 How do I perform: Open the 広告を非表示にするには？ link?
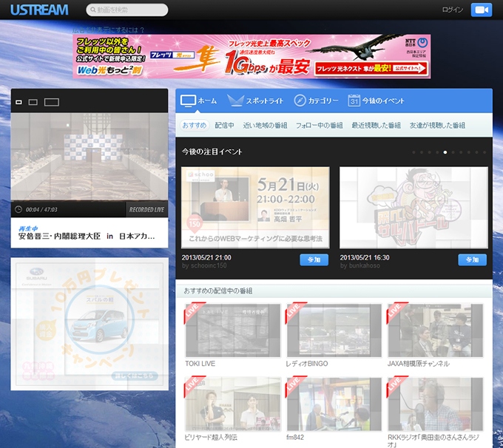click(x=109, y=30)
